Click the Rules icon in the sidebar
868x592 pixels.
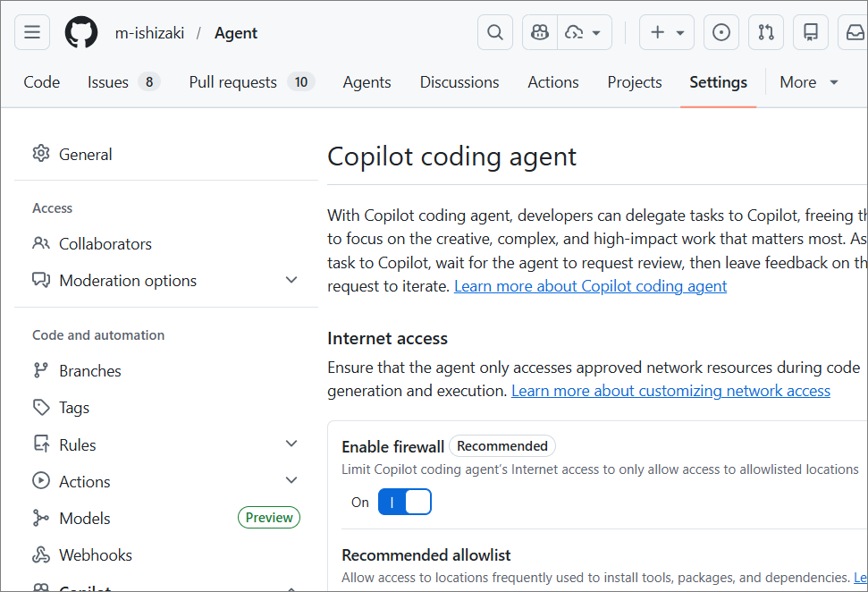[x=41, y=444]
